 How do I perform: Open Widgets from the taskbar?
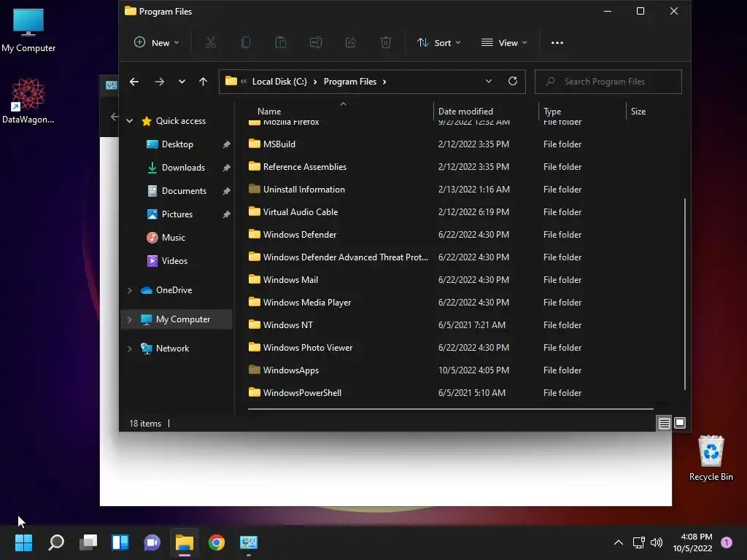(120, 542)
